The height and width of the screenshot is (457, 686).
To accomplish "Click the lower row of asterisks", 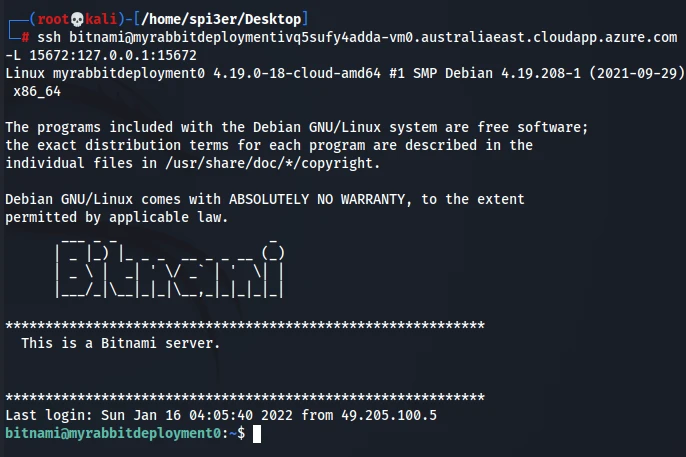I will click(245, 397).
